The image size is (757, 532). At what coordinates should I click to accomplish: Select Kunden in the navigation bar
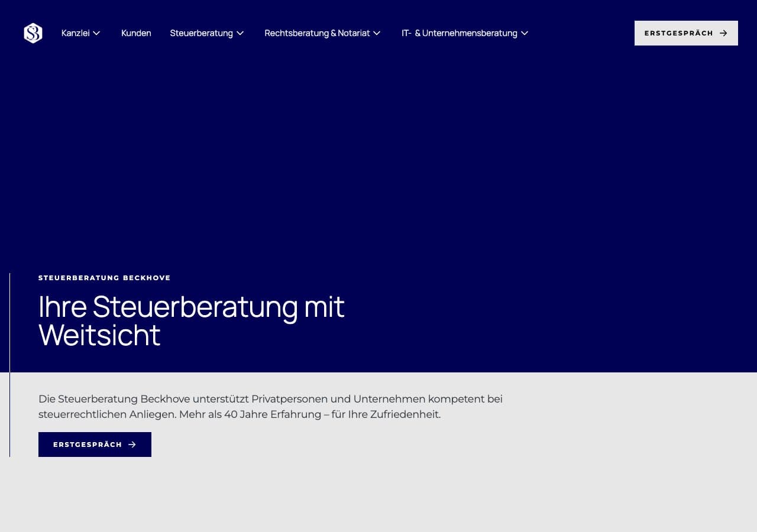[x=136, y=33]
